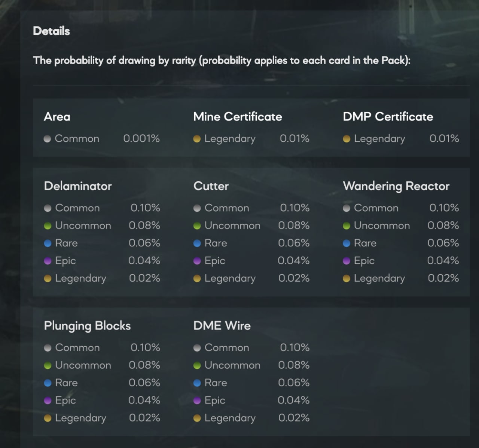Click the 0.001% Area Common probability

click(x=141, y=138)
